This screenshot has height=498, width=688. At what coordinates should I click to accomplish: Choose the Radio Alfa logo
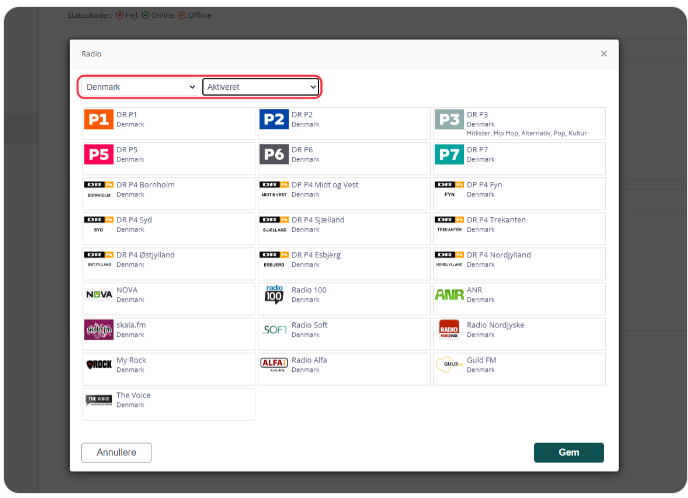coord(274,365)
